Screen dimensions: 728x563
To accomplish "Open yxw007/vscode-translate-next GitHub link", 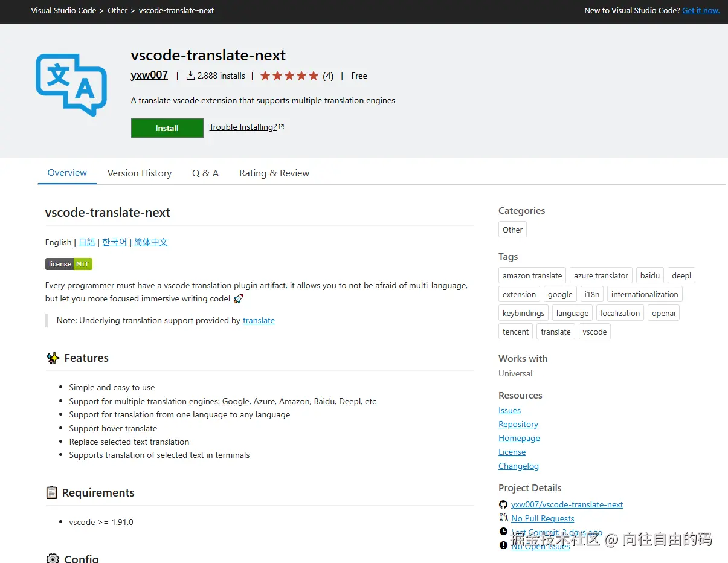I will click(567, 504).
